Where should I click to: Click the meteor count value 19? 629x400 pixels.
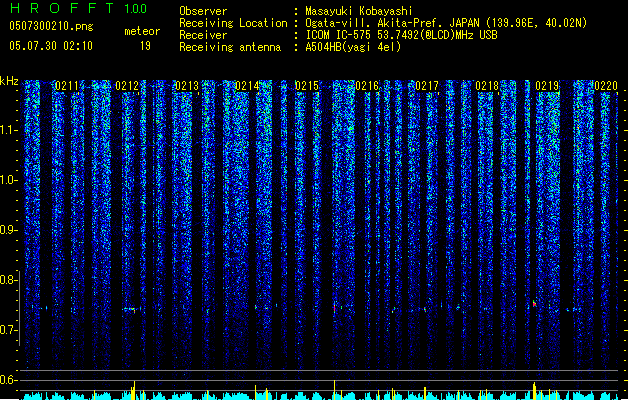pyautogui.click(x=145, y=46)
